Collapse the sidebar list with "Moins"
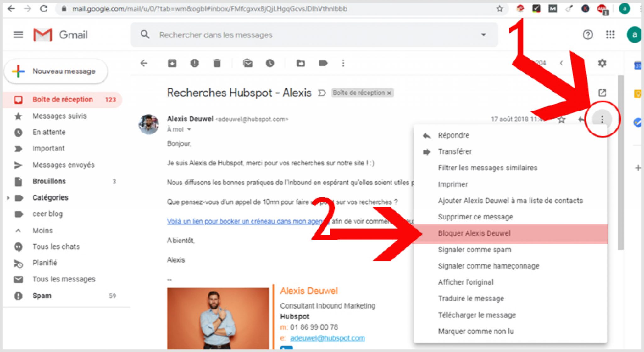This screenshot has height=352, width=644. [42, 230]
